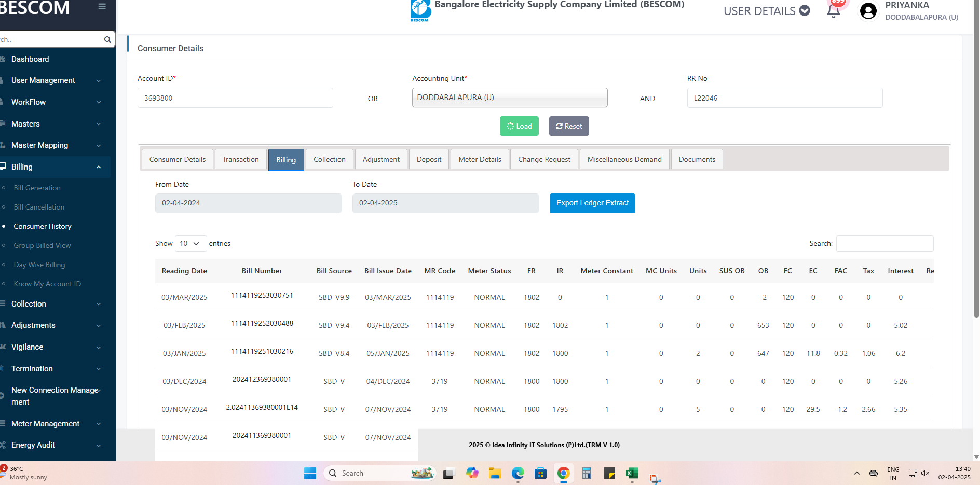Image resolution: width=980 pixels, height=485 pixels.
Task: Open the Deposit tab
Action: tap(429, 159)
